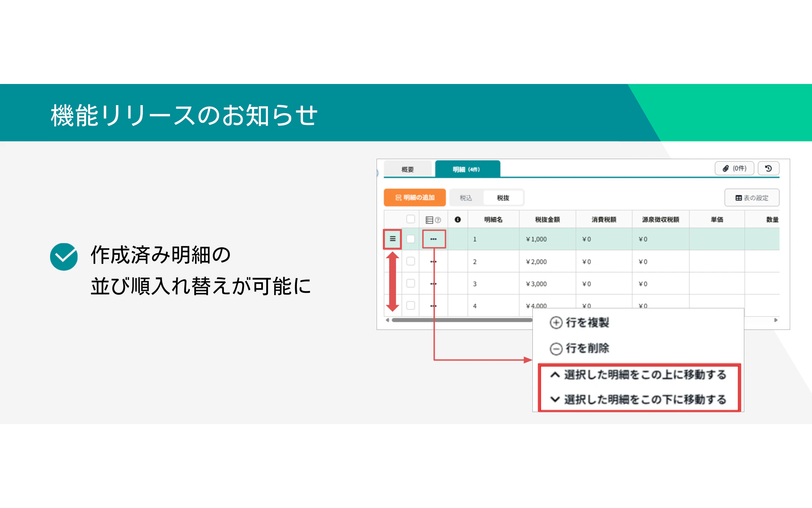Viewport: 812px width, 508px height.
Task: Click the drag handle icon on row 1
Action: (x=392, y=239)
